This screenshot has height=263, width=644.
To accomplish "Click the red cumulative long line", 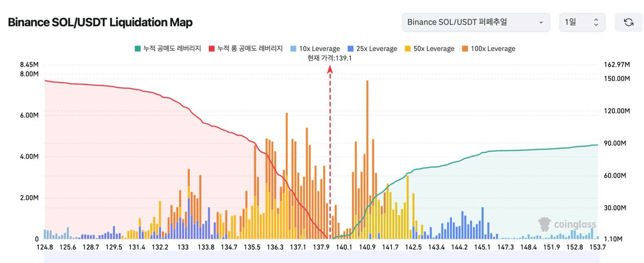I will (151, 90).
